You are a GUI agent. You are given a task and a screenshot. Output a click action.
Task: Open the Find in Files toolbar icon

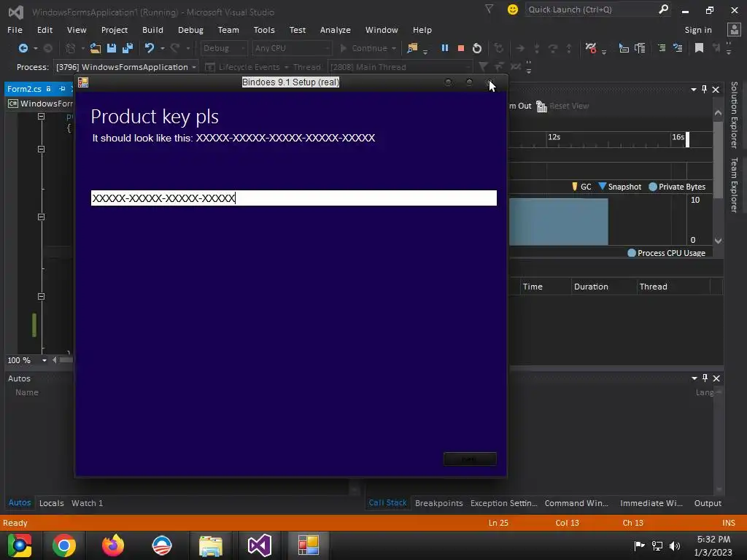pyautogui.click(x=412, y=48)
